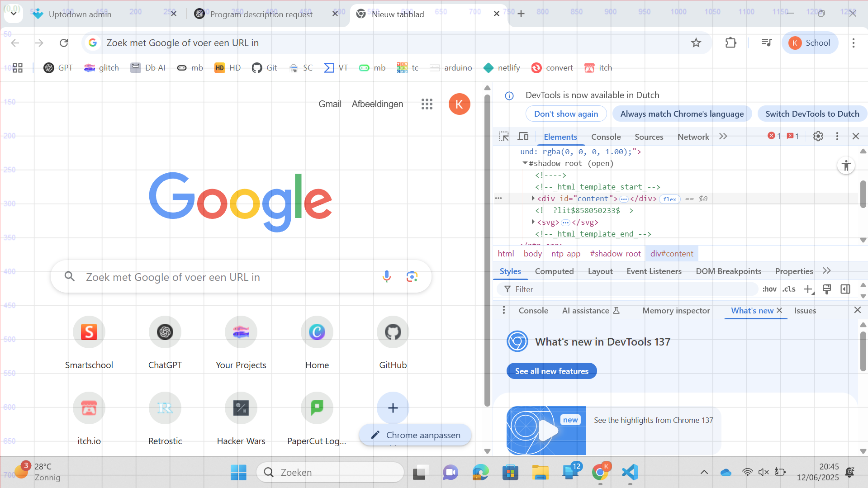Click the flex badge on div#content
The height and width of the screenshot is (488, 868).
pos(670,199)
